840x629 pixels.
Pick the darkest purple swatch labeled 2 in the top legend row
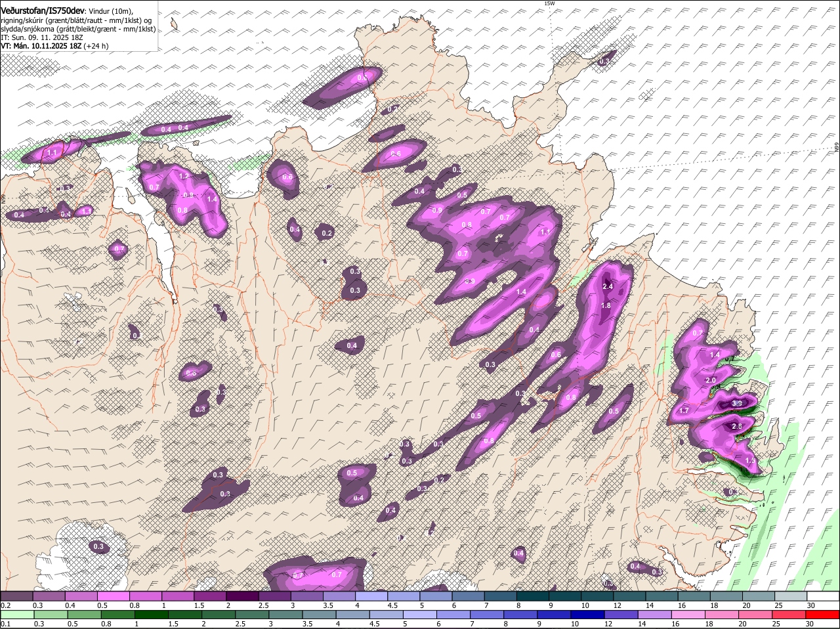coord(242,596)
